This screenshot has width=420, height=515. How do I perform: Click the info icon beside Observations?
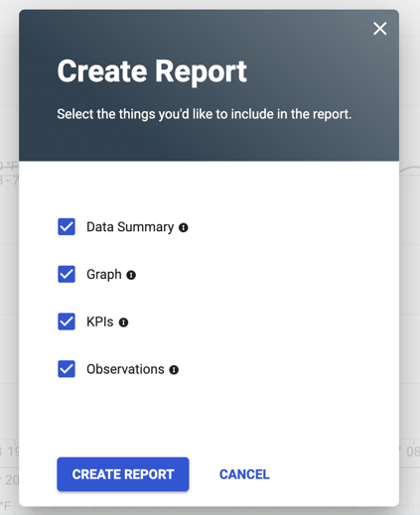(x=174, y=370)
